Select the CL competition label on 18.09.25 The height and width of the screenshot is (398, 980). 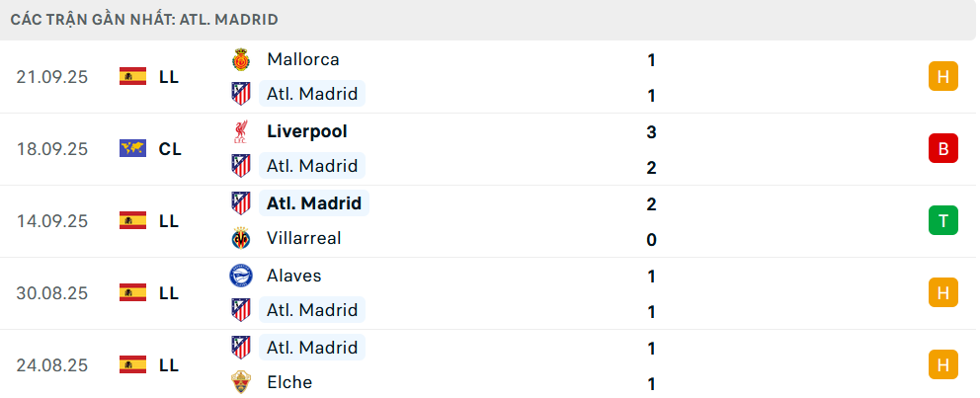(170, 149)
